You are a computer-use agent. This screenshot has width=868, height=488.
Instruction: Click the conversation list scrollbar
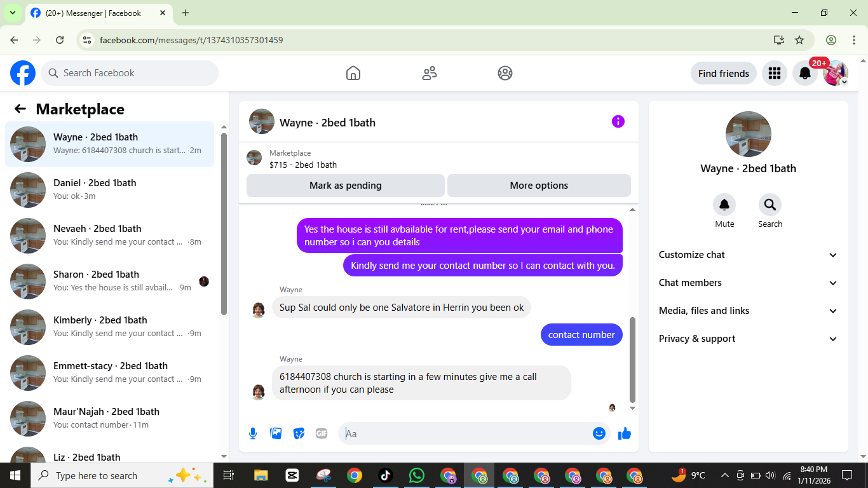[224, 224]
